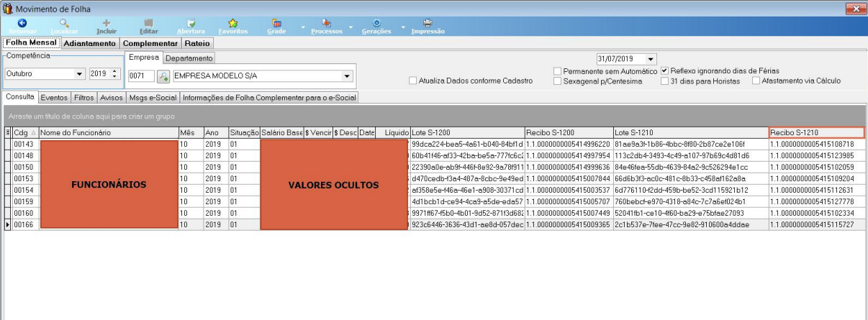This screenshot has height=320, width=868.
Task: Open the Filtros tab
Action: coord(84,98)
